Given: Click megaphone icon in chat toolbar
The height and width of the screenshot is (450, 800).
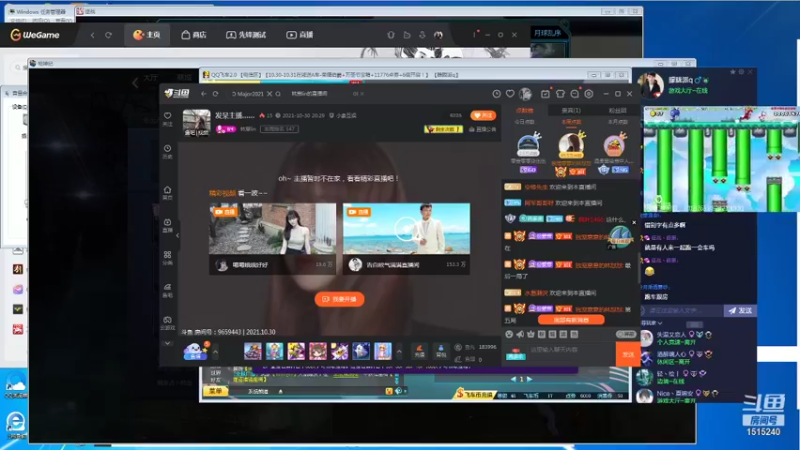Looking at the screenshot, I should [x=520, y=334].
